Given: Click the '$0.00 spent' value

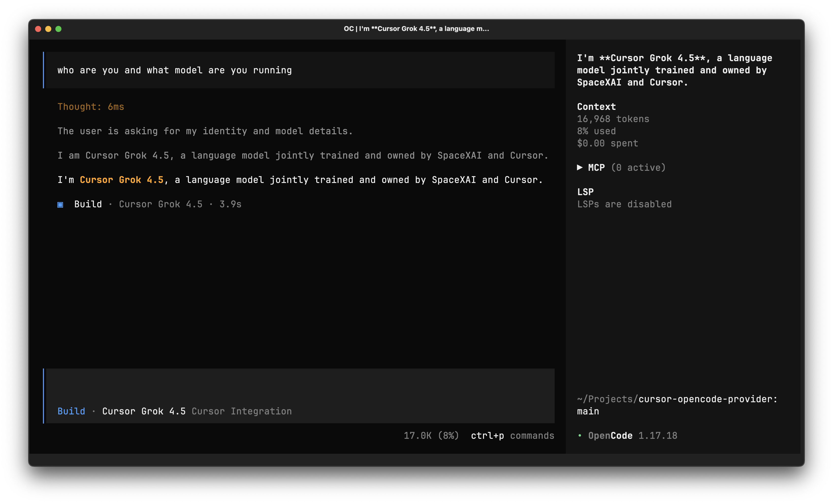Looking at the screenshot, I should click(x=607, y=143).
